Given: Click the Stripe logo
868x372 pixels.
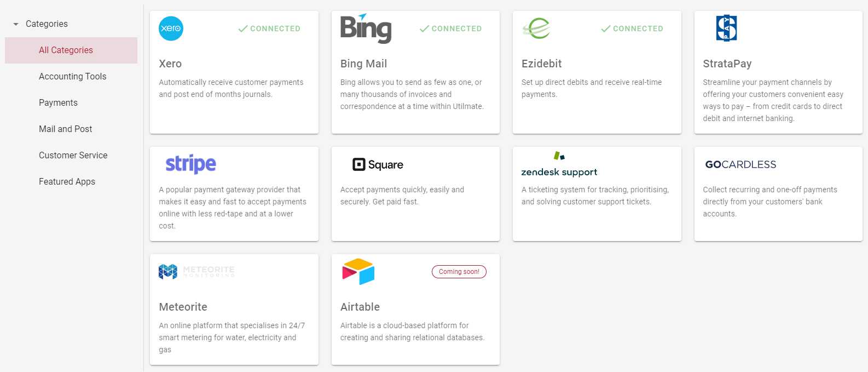Looking at the screenshot, I should pos(190,164).
